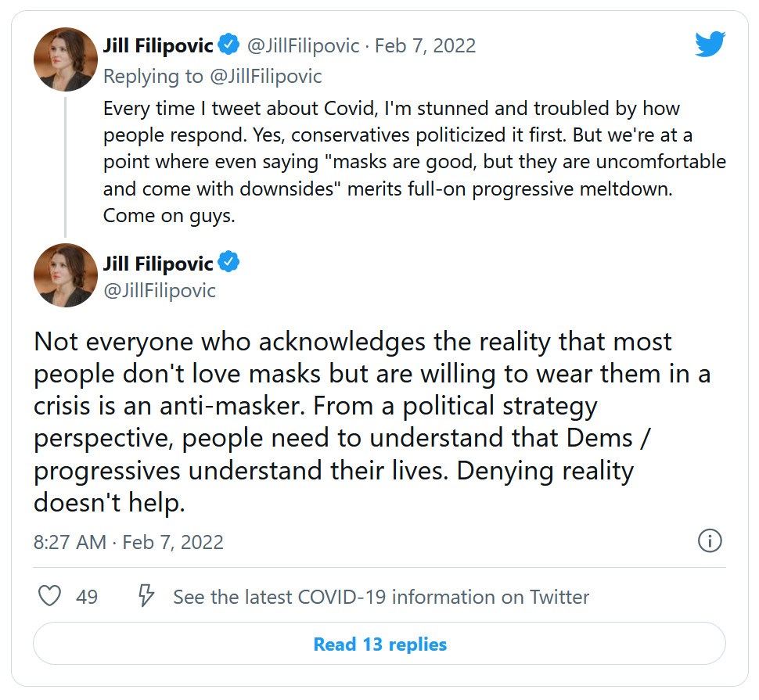Click the top Jill Filipovic display name
The image size is (759, 700).
point(158,45)
